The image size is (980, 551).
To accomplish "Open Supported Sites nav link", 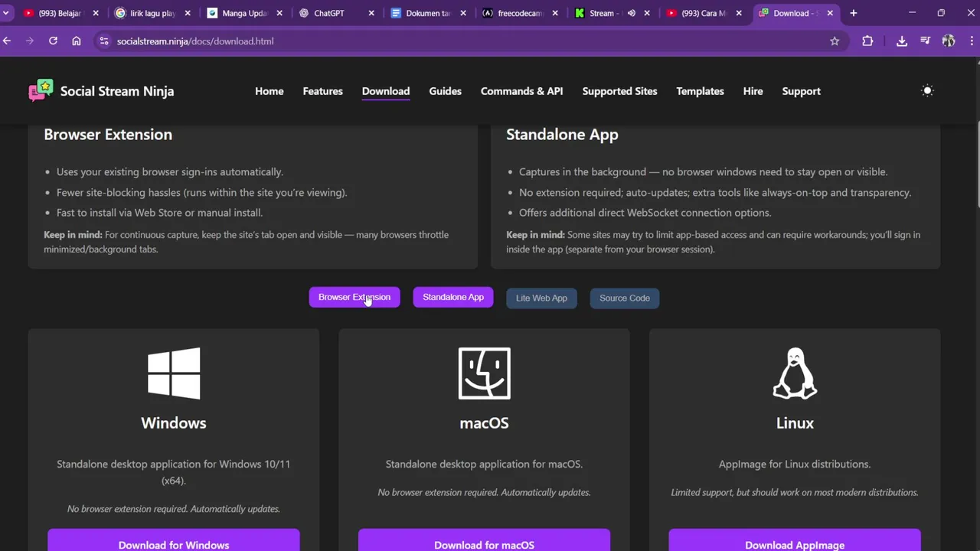I will [x=619, y=91].
